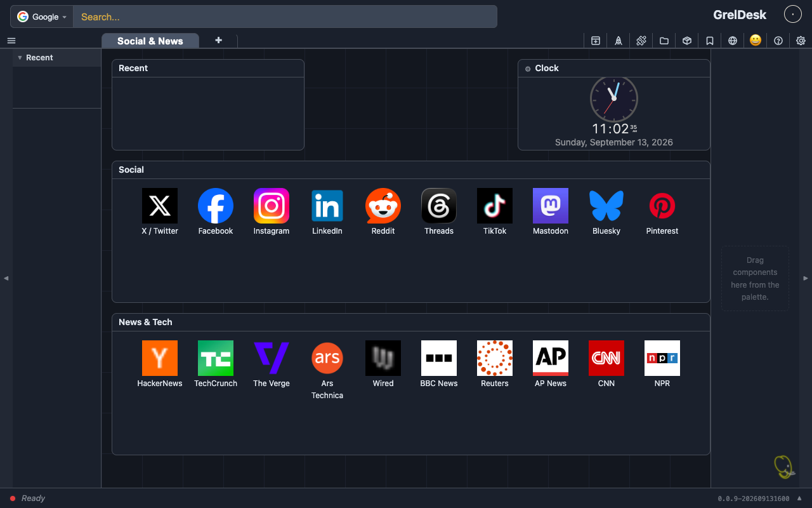Expand the status bar with the up arrow
Viewport: 812px width, 508px height.
[x=799, y=498]
